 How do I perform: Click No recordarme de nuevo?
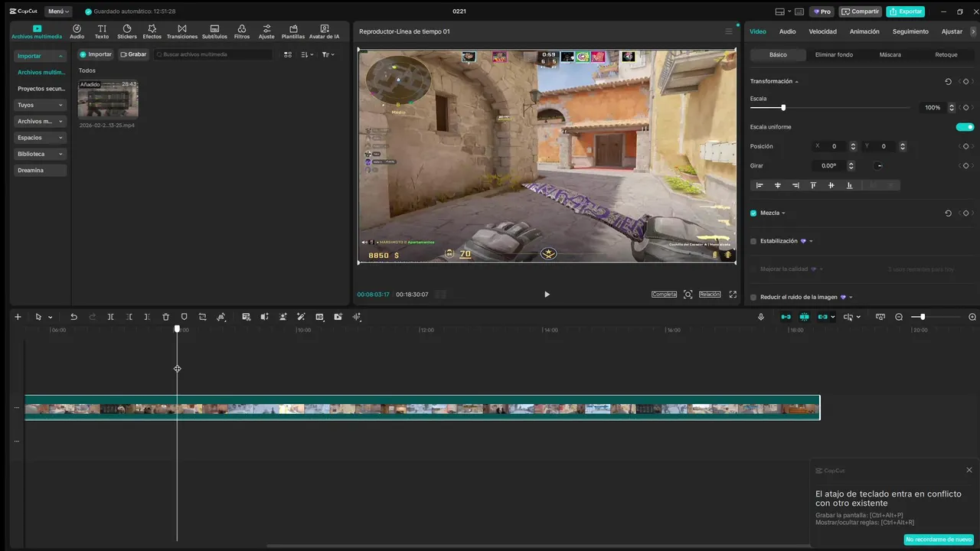pyautogui.click(x=939, y=540)
